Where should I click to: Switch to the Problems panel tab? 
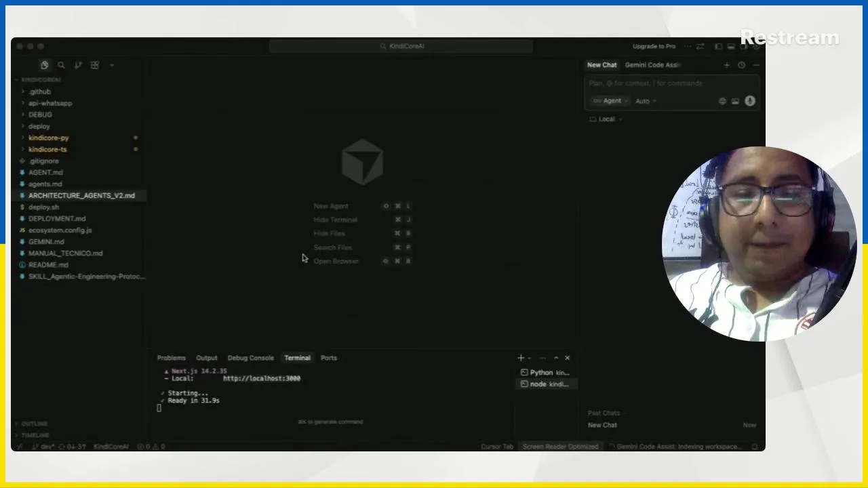tap(171, 358)
